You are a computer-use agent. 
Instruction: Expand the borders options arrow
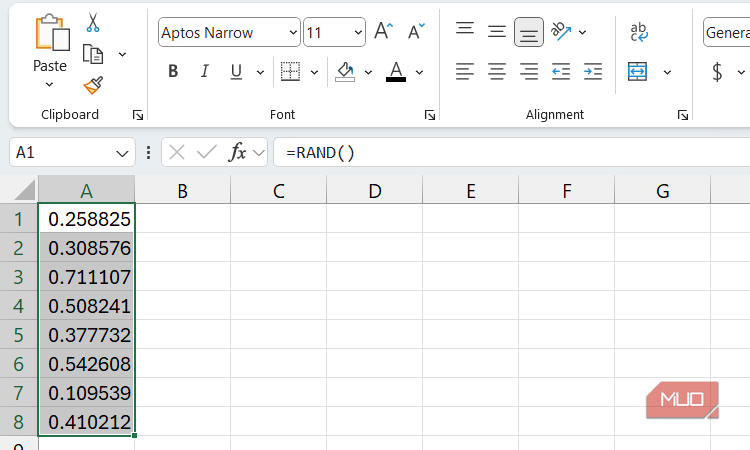(x=314, y=73)
